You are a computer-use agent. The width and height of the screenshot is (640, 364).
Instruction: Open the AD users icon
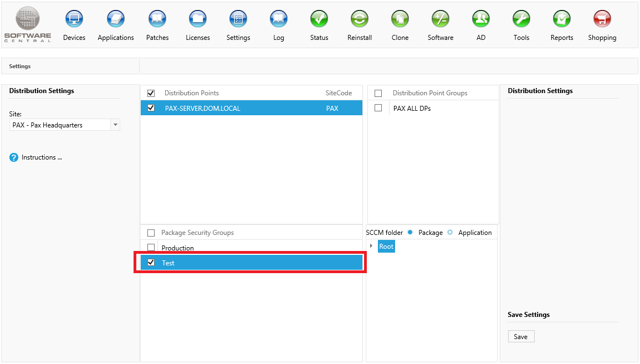tap(480, 19)
